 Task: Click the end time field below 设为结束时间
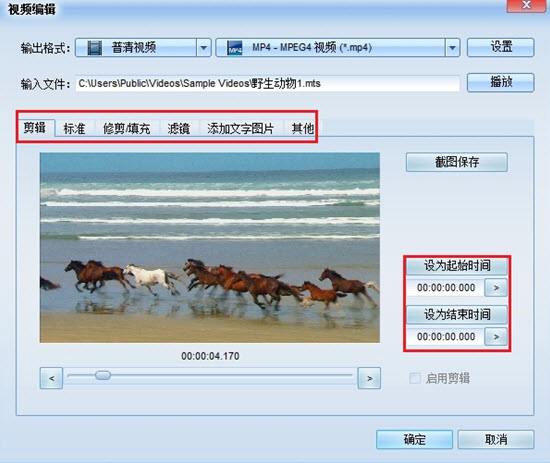click(x=445, y=336)
